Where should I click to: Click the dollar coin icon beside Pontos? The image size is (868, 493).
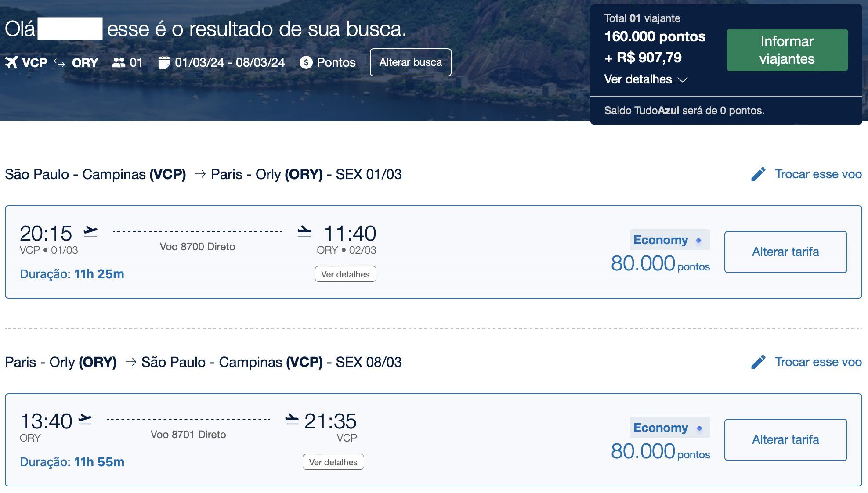pyautogui.click(x=306, y=62)
